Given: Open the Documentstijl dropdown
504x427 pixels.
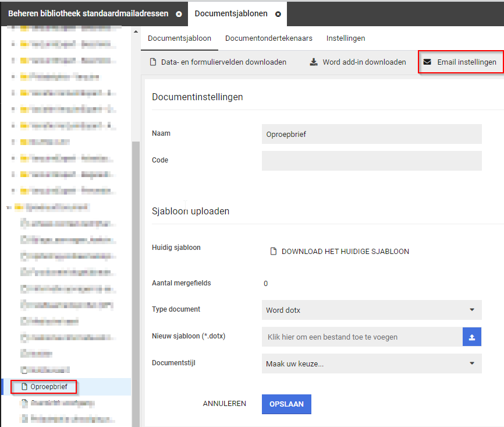Looking at the screenshot, I should [471, 364].
